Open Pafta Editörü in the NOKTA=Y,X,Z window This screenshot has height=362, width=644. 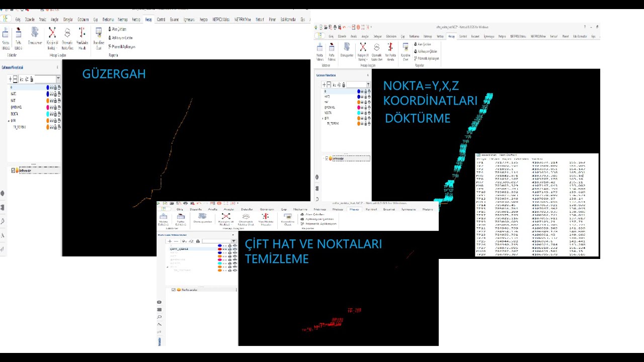[x=332, y=52]
